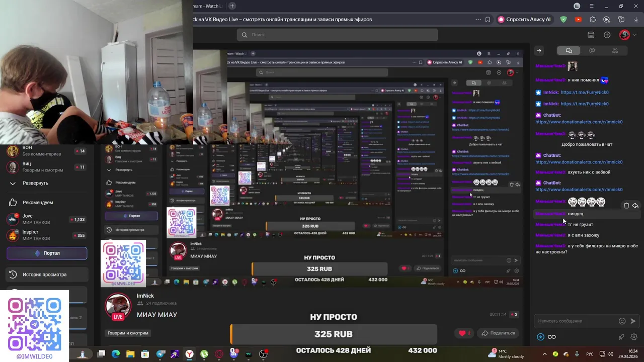Show hidden tray icons chevron
The height and width of the screenshot is (362, 644).
click(544, 354)
